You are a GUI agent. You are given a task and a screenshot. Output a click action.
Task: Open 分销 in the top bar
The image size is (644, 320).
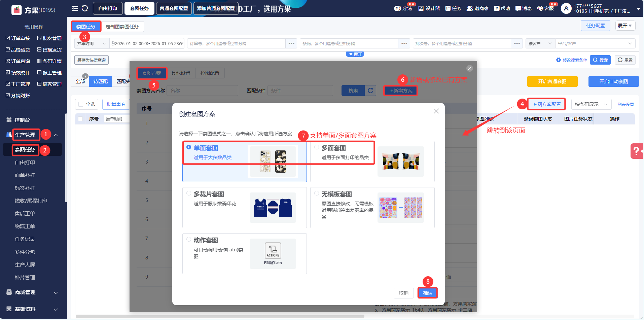point(403,8)
